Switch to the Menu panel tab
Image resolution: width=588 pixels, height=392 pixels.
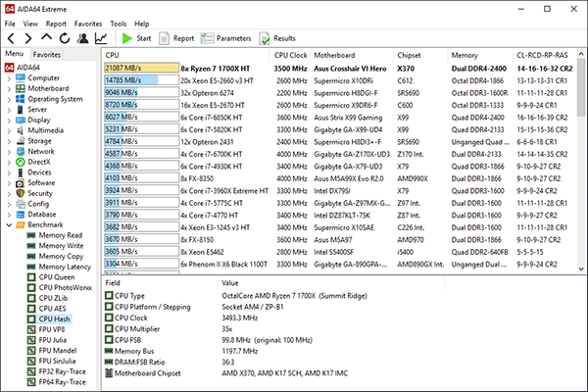(x=15, y=54)
